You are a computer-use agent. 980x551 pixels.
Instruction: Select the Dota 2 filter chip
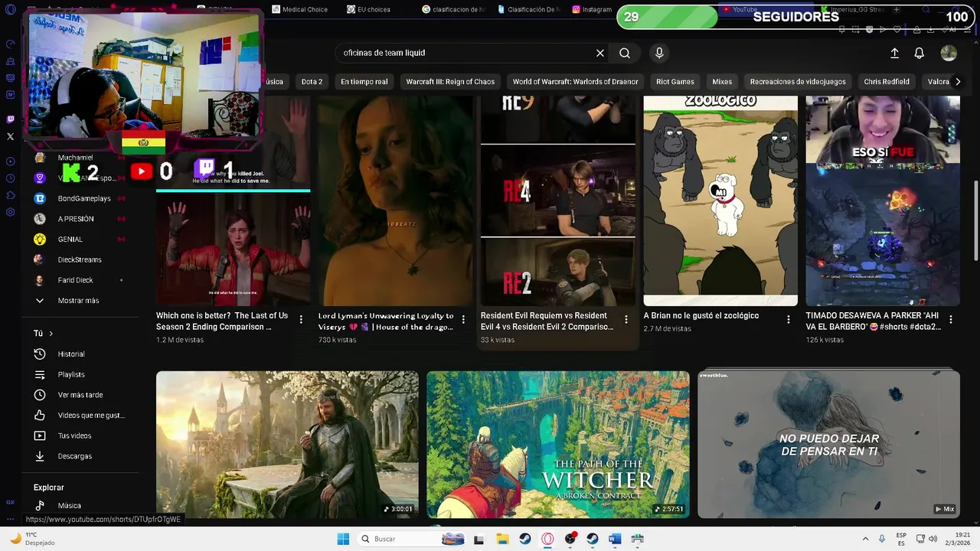[312, 82]
